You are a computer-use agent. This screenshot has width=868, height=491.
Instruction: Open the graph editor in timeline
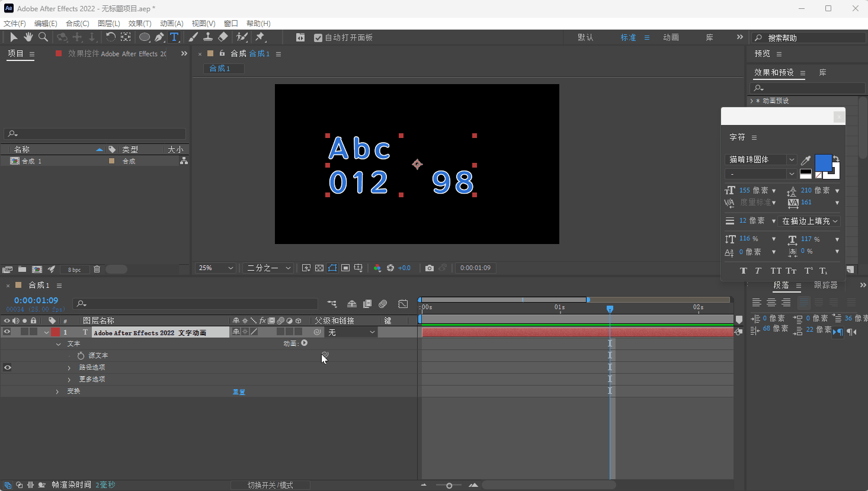[403, 304]
